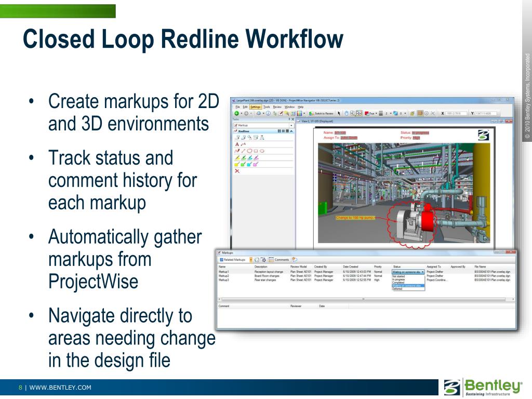Click the speech bubble icon in Markups toolbar
Image resolution: width=532 pixels, height=399 pixels.
pyautogui.click(x=295, y=260)
